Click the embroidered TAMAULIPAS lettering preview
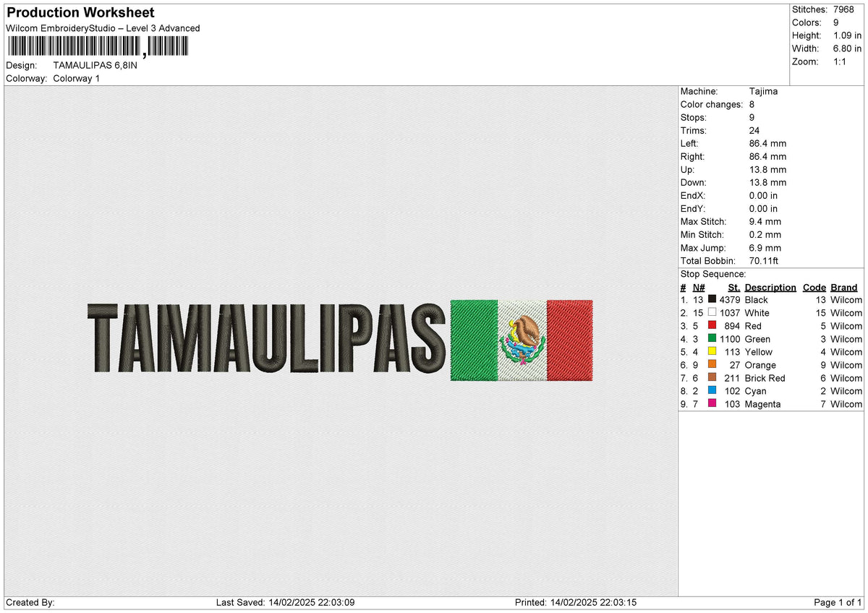The width and height of the screenshot is (868, 613). pos(266,339)
